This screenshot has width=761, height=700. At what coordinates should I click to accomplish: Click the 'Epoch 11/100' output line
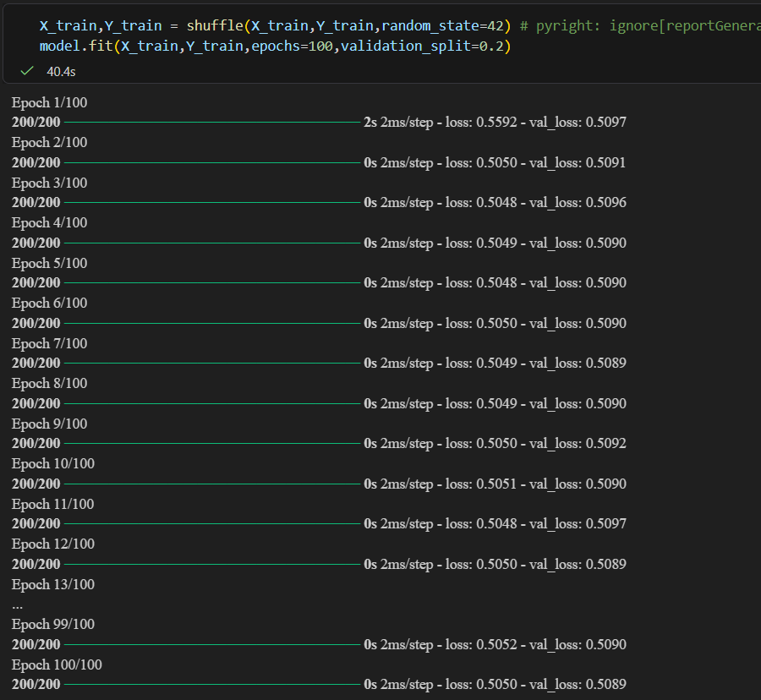53,505
